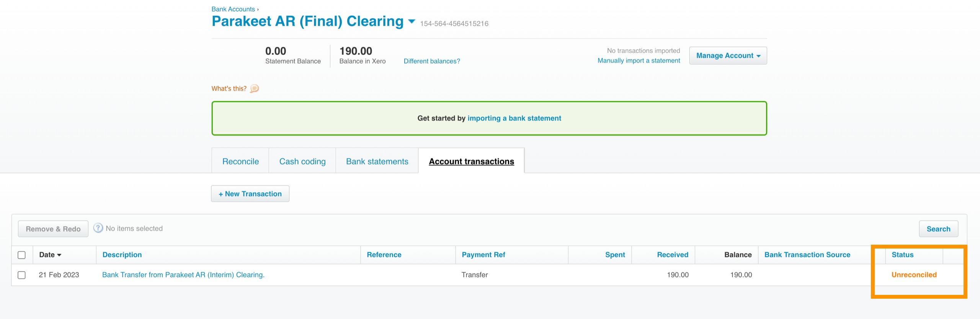The width and height of the screenshot is (980, 319).
Task: Click the Search button
Action: pos(938,229)
